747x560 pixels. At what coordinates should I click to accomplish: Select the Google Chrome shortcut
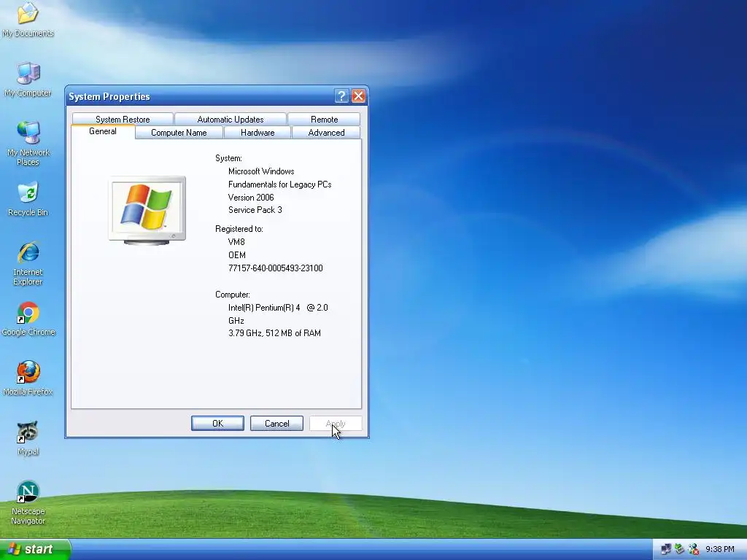coord(28,319)
